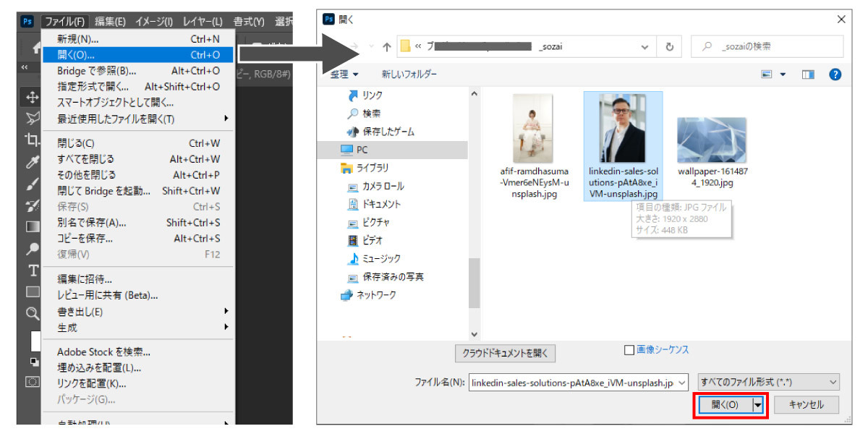Select the Gradient tool
Screen dimensions: 868x434
[x=33, y=226]
